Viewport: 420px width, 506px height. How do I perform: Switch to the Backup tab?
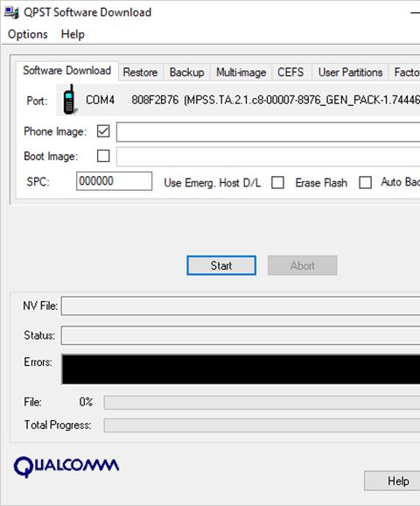click(186, 73)
